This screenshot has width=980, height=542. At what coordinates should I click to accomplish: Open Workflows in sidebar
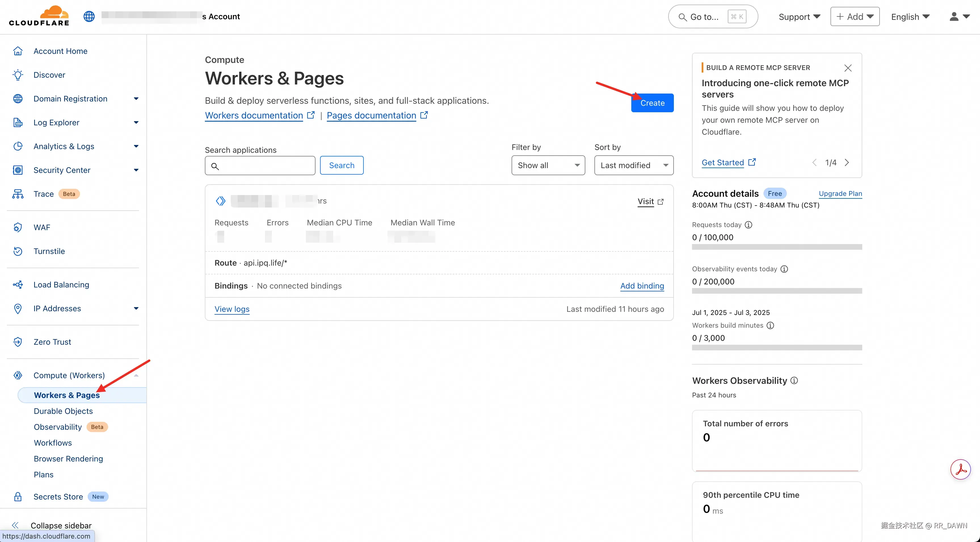53,443
